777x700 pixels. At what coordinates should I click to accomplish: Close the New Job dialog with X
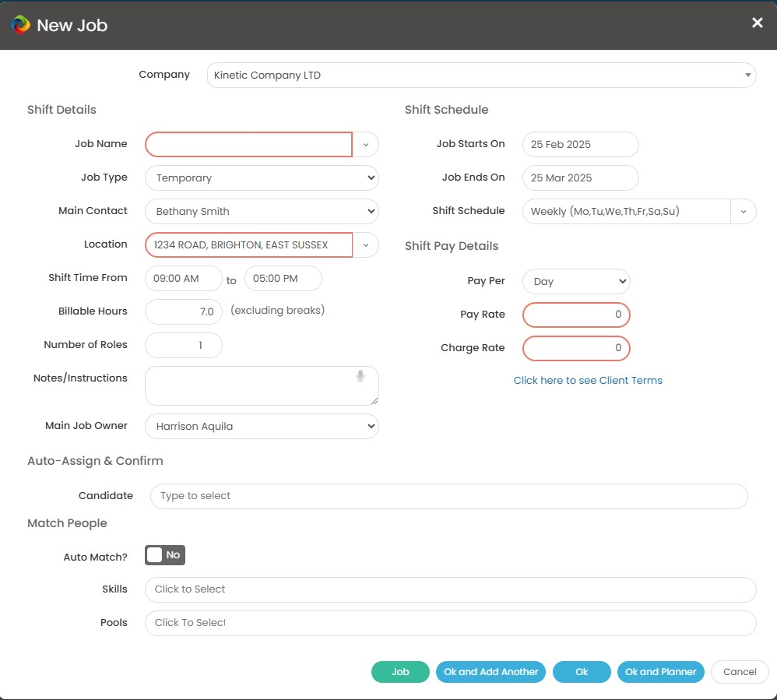click(x=757, y=23)
